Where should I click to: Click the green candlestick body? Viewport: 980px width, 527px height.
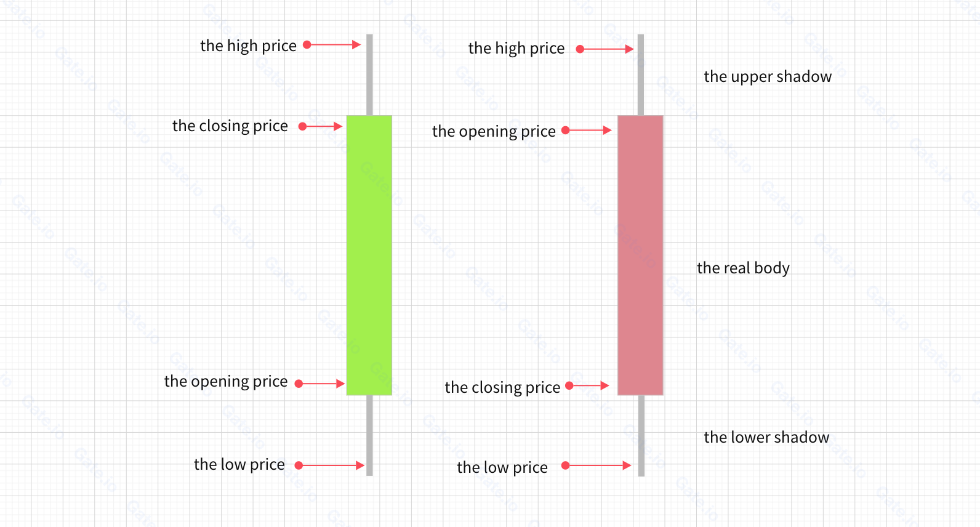(369, 255)
